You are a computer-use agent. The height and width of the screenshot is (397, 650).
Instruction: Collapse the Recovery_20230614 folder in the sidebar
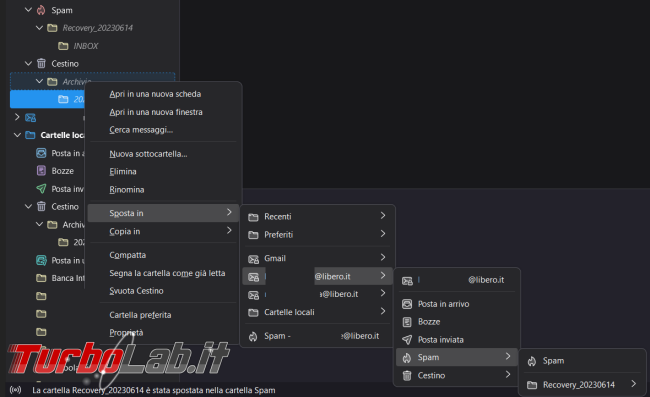click(39, 28)
